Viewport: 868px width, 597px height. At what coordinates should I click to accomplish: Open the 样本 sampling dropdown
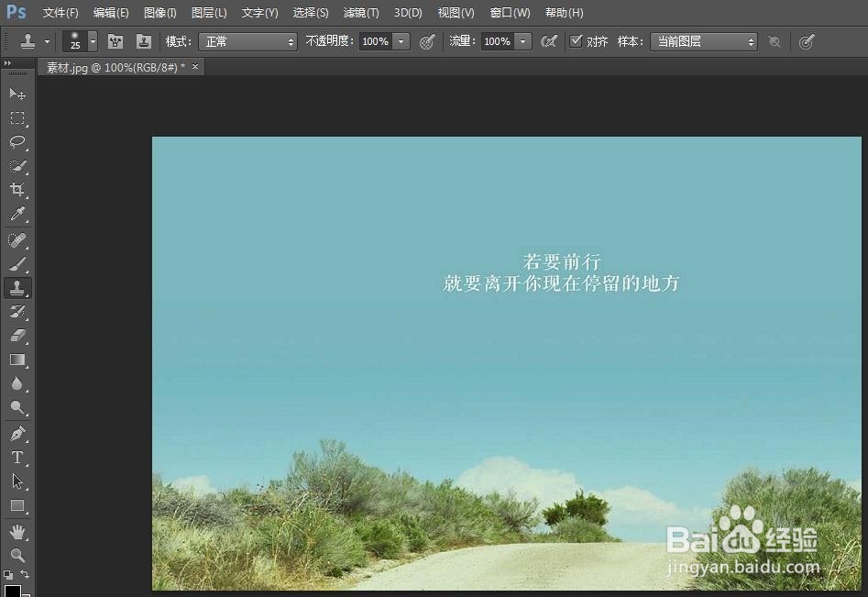(x=703, y=41)
